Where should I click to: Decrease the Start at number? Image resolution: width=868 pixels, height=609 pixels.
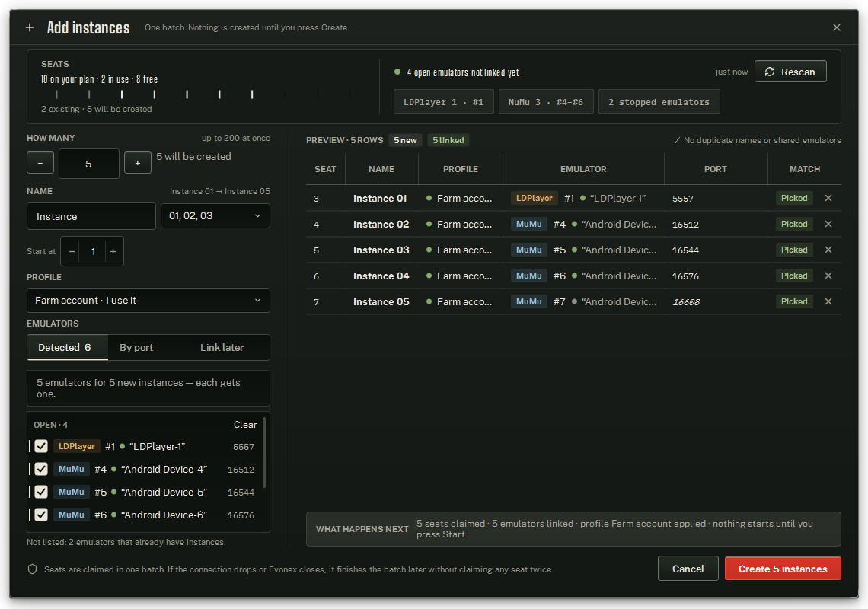(72, 251)
